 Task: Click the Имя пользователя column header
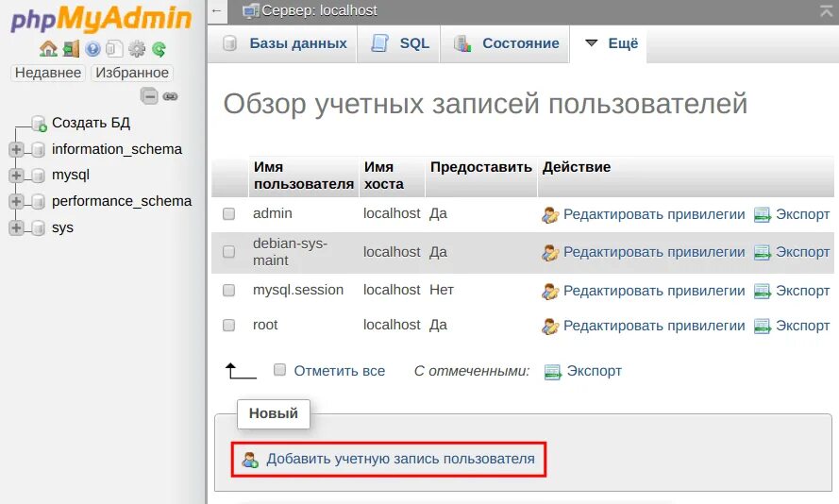(x=303, y=176)
